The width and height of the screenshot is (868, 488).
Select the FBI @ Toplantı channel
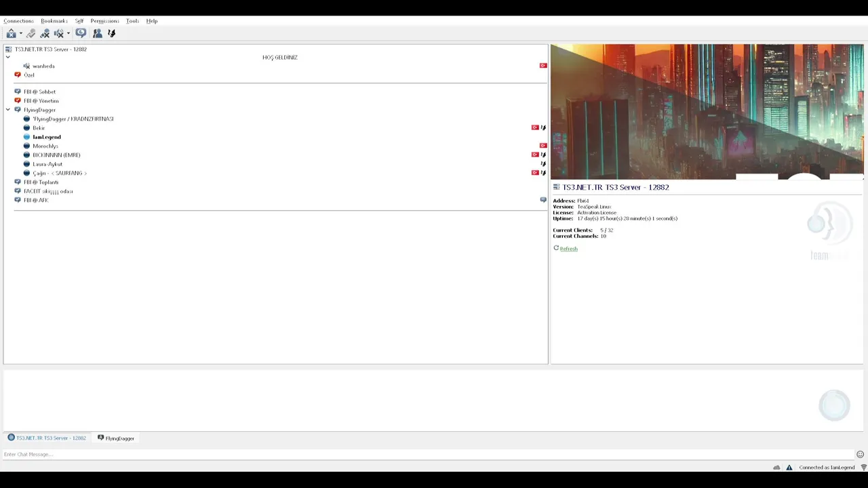41,182
